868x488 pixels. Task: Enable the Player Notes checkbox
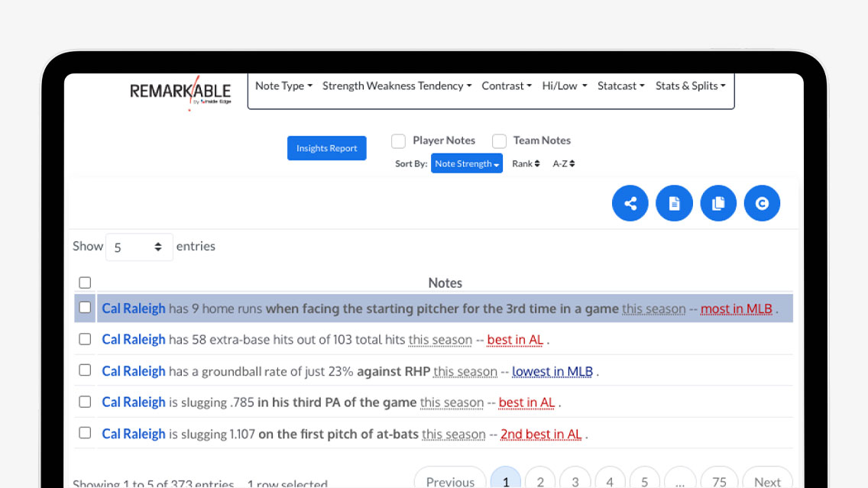(x=398, y=141)
